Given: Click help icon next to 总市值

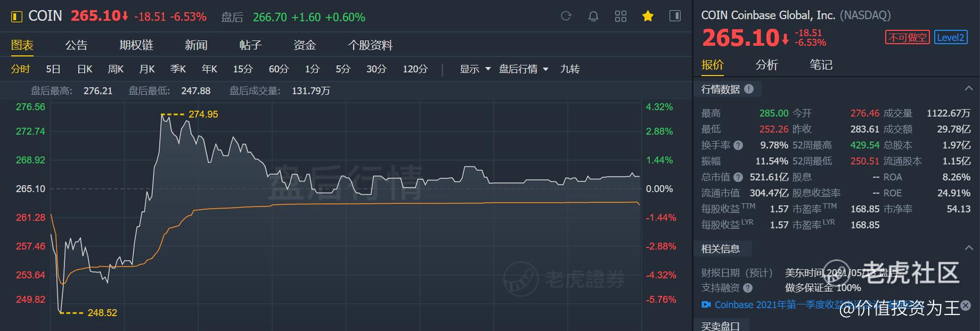Looking at the screenshot, I should click(x=738, y=177).
